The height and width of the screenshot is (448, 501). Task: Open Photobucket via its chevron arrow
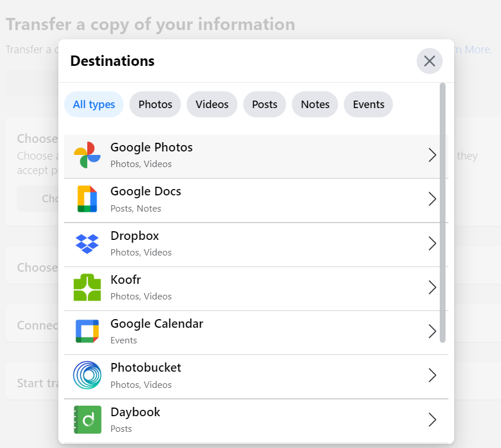(x=432, y=375)
